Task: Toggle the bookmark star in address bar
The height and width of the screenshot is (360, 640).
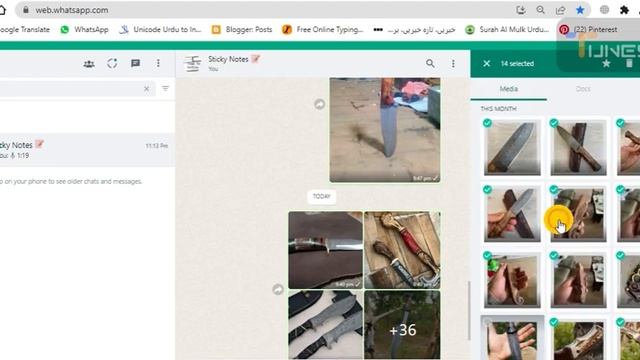Action: coord(580,10)
